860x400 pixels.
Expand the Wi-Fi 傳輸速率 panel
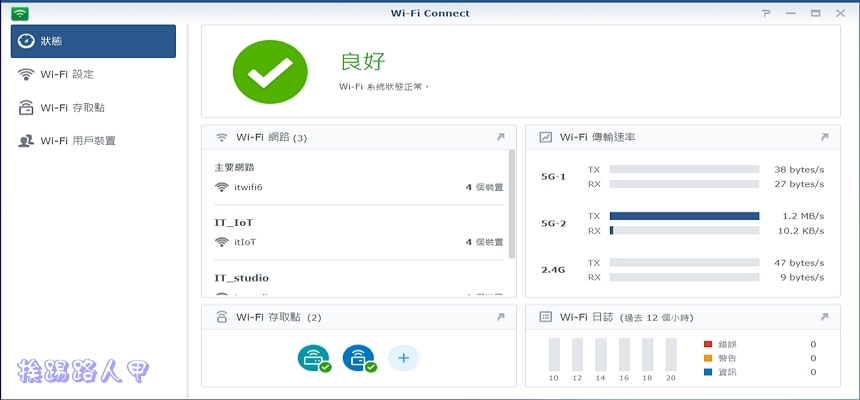pos(824,137)
